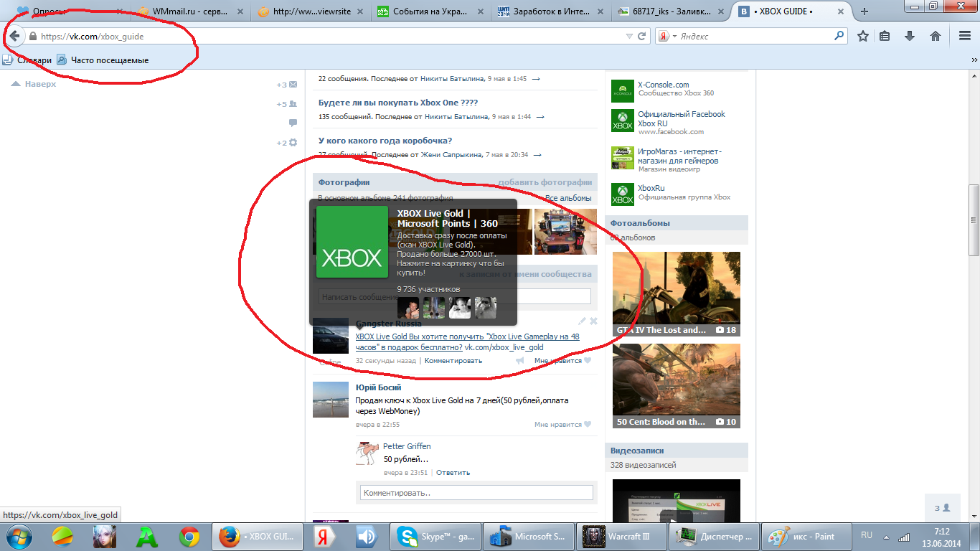The image size is (980, 551).
Task: Switch to the 68717_iks tab
Action: click(x=671, y=11)
